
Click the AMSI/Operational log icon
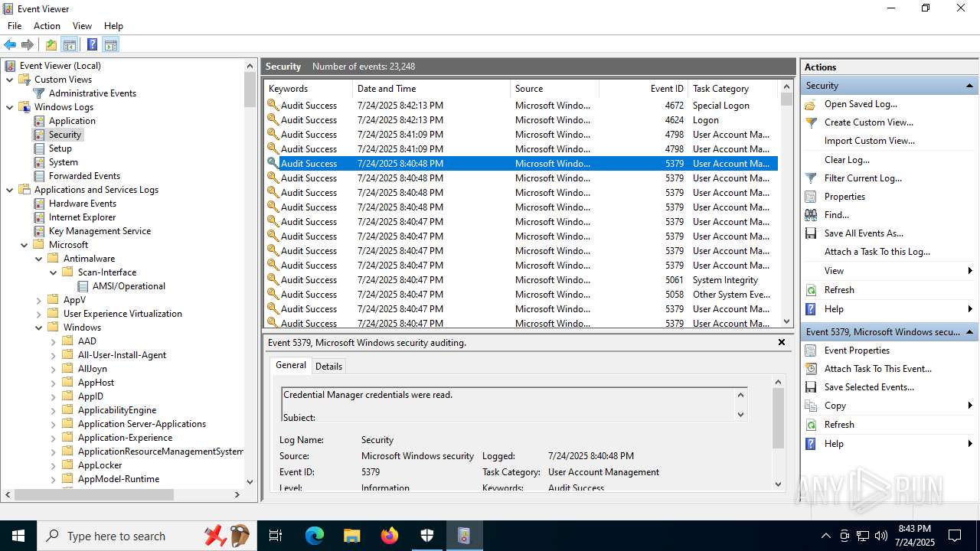(x=83, y=286)
